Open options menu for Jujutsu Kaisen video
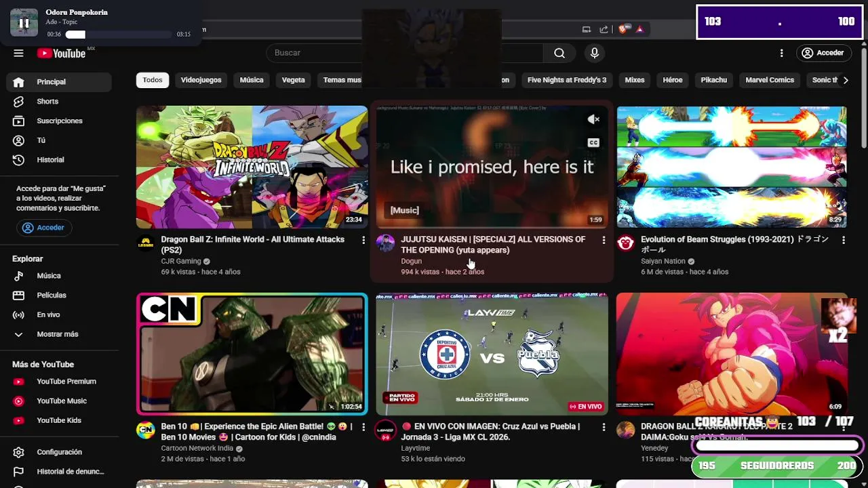The image size is (868, 488). click(604, 240)
